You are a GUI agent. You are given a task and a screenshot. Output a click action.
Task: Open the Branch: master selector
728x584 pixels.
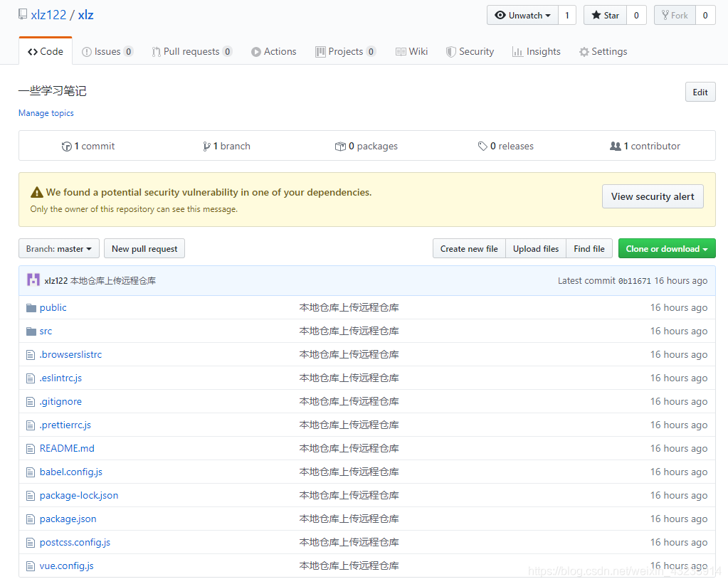pos(58,249)
